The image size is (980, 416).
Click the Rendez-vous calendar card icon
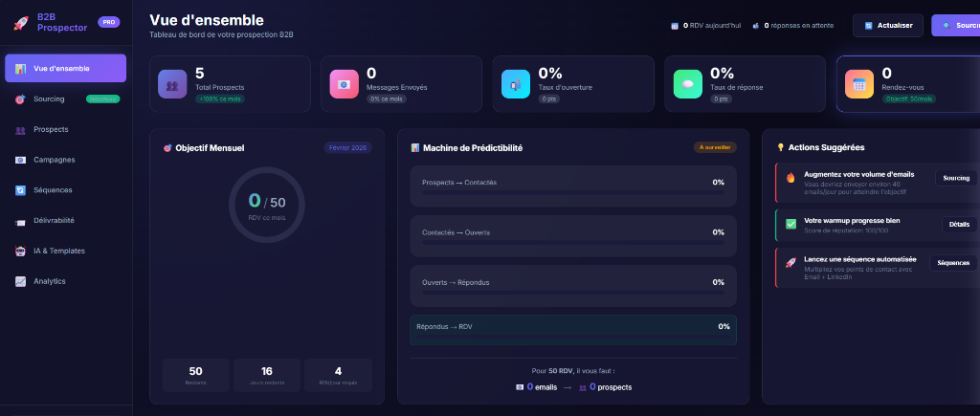859,84
